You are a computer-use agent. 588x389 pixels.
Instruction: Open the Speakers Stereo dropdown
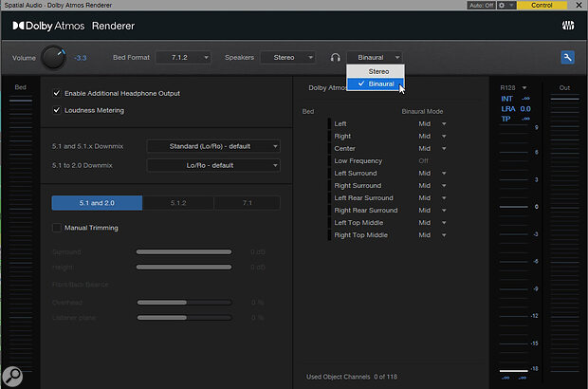pyautogui.click(x=287, y=57)
